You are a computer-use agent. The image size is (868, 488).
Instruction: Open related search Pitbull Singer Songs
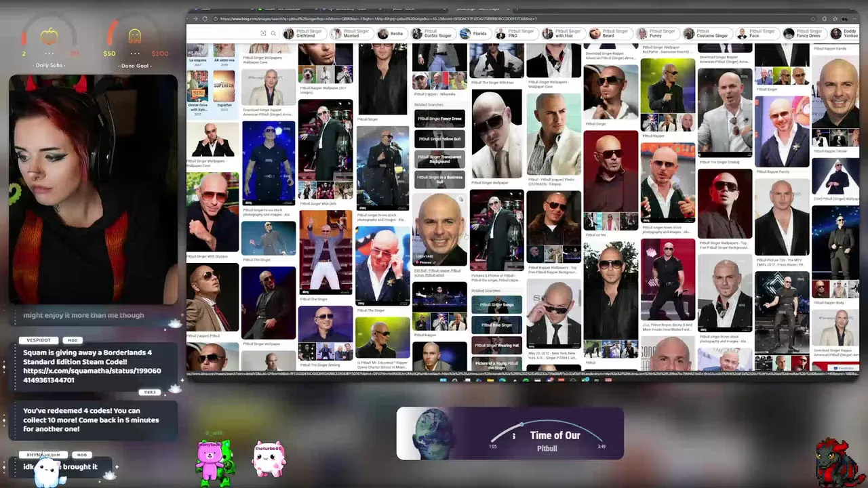pyautogui.click(x=497, y=305)
